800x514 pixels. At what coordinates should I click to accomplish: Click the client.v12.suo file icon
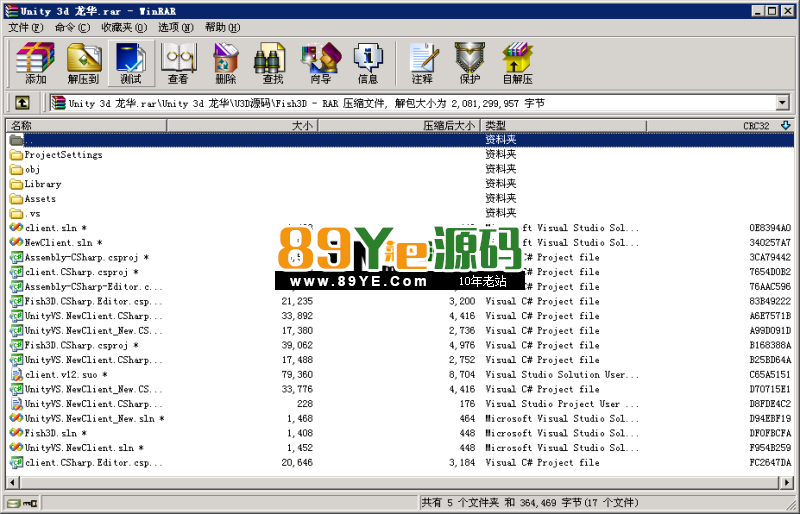tap(16, 375)
